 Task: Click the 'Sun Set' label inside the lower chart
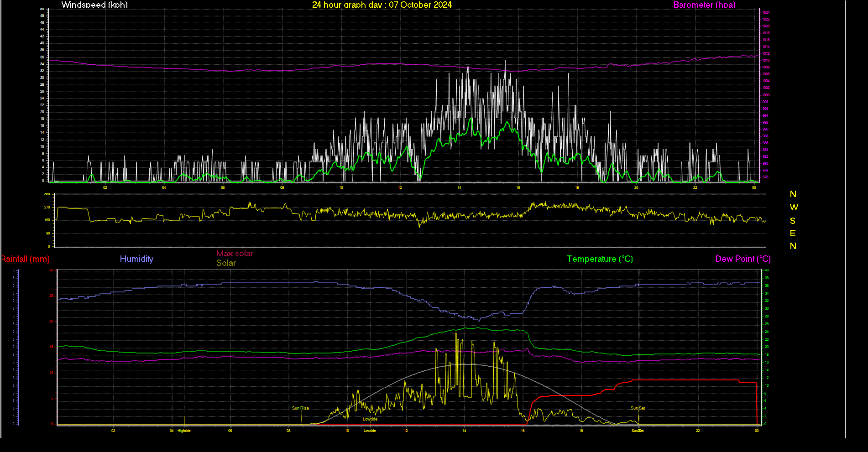click(638, 408)
